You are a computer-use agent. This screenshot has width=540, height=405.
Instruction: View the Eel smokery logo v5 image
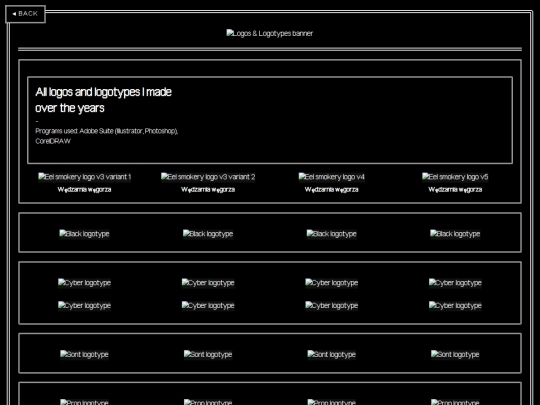pos(455,177)
